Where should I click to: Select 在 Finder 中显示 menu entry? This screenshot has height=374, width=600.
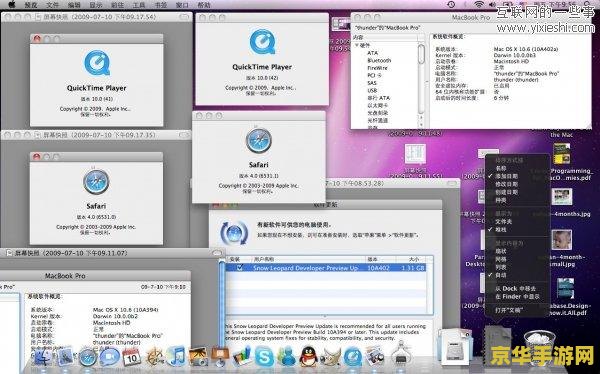click(517, 297)
